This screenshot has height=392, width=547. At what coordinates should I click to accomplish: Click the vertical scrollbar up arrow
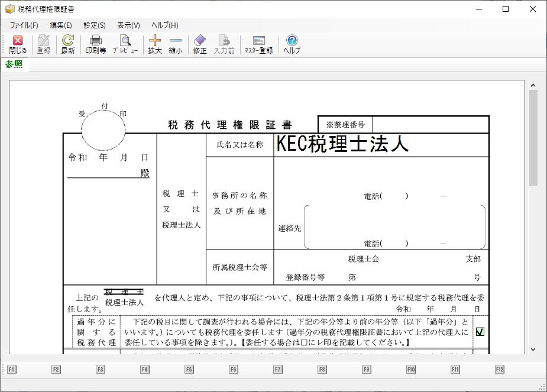click(533, 85)
